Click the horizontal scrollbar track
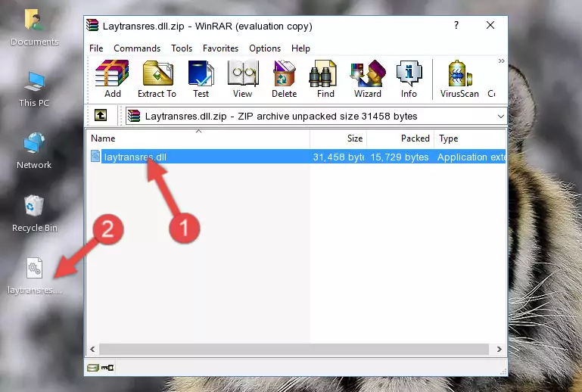Image resolution: width=582 pixels, height=392 pixels. pos(294,349)
